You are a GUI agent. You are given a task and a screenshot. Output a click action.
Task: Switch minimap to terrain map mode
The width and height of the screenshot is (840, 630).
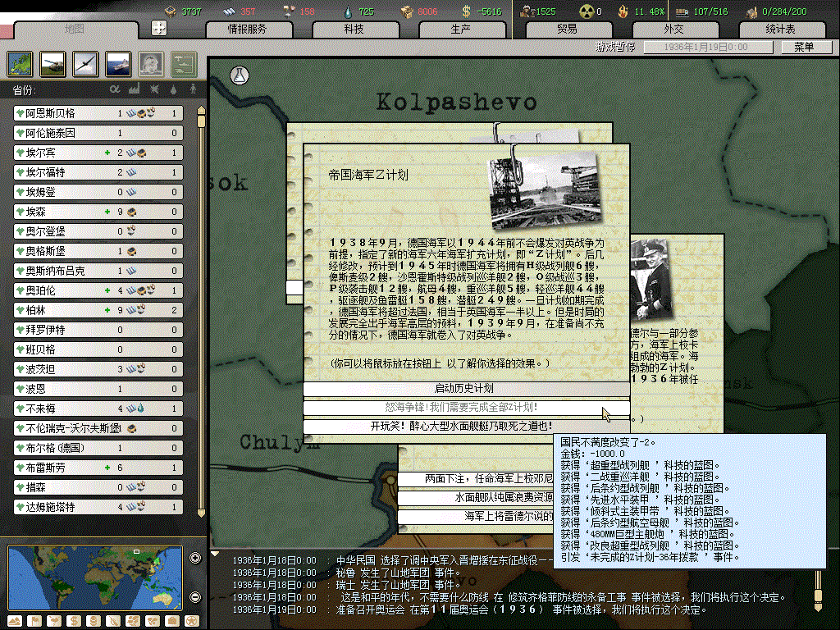[x=16, y=619]
